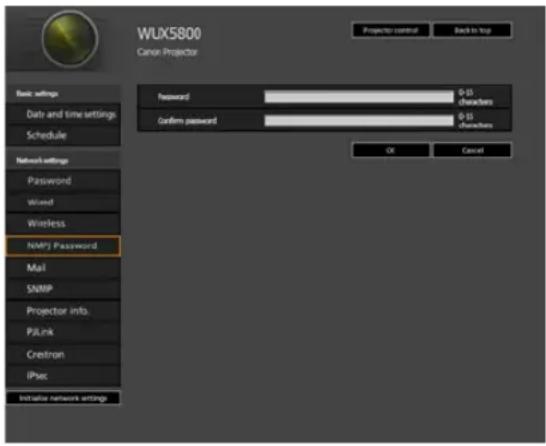Open the SNMP settings page
The image size is (546, 446).
point(63,289)
